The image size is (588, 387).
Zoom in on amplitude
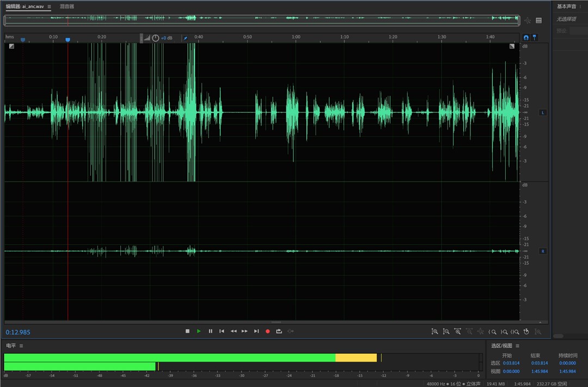[x=434, y=331]
